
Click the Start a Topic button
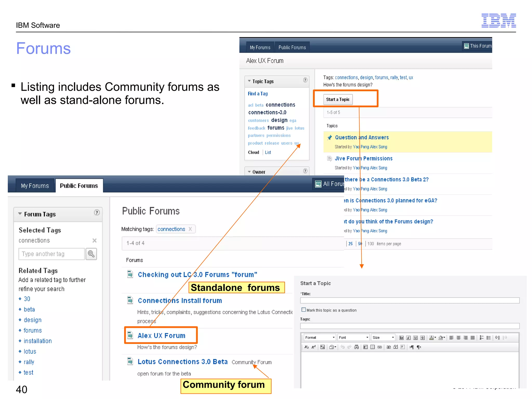338,99
